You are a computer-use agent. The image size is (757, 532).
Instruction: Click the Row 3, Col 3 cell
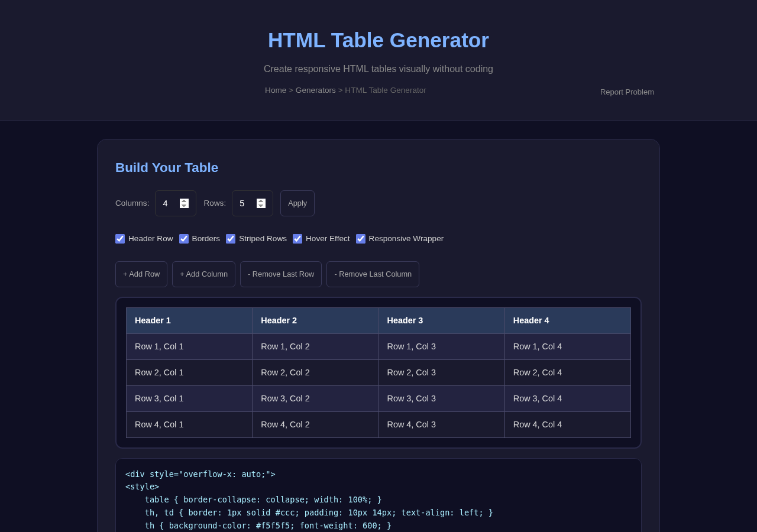click(442, 398)
